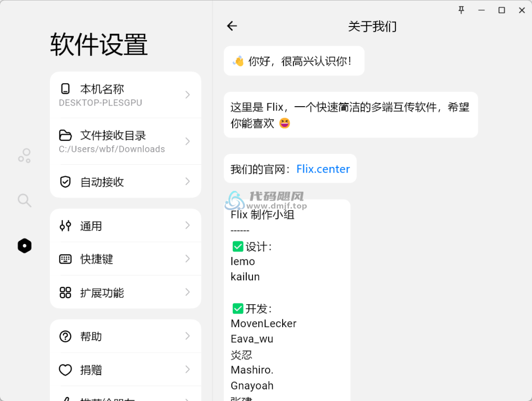
Task: Minimize the Flix window
Action: pyautogui.click(x=481, y=10)
